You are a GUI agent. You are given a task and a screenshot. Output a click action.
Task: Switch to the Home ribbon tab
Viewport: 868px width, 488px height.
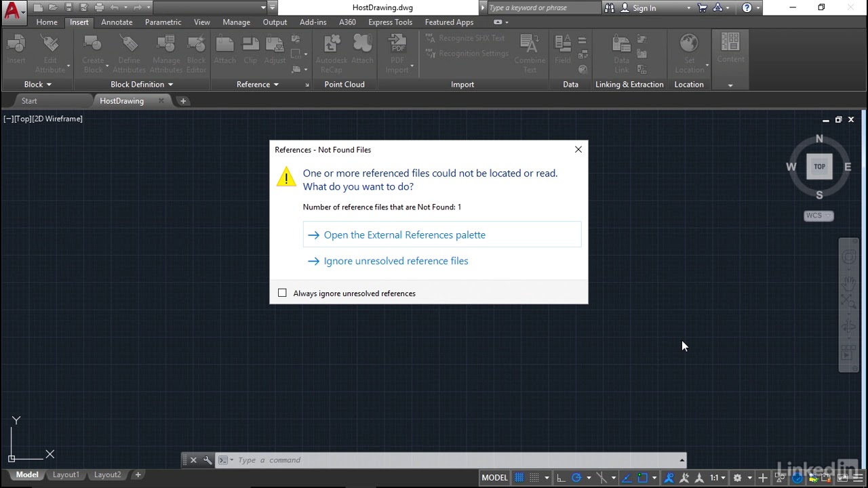click(47, 22)
